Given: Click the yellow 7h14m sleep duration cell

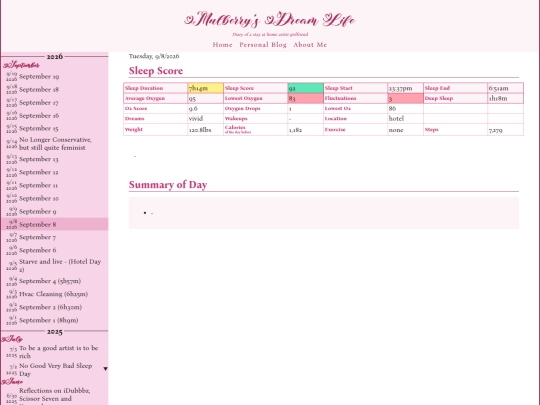Looking at the screenshot, I should point(205,88).
